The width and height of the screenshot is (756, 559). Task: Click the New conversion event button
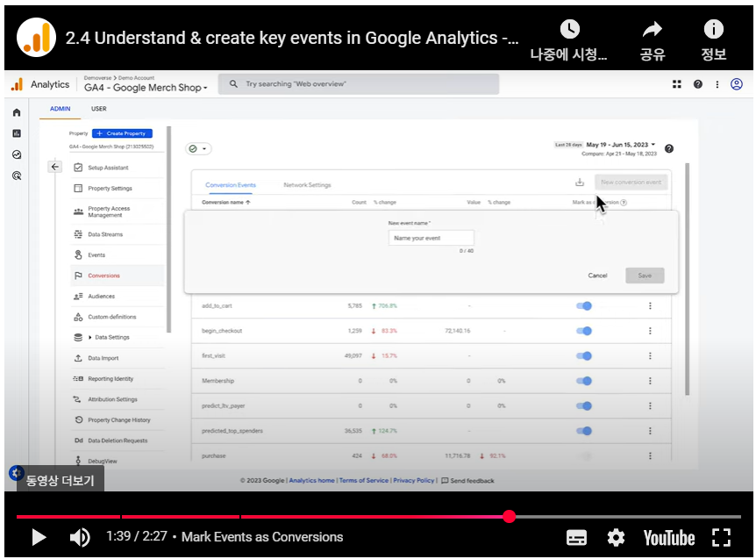631,183
